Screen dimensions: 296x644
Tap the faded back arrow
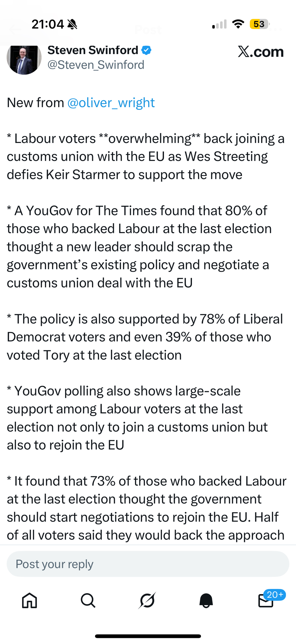pos(14,30)
